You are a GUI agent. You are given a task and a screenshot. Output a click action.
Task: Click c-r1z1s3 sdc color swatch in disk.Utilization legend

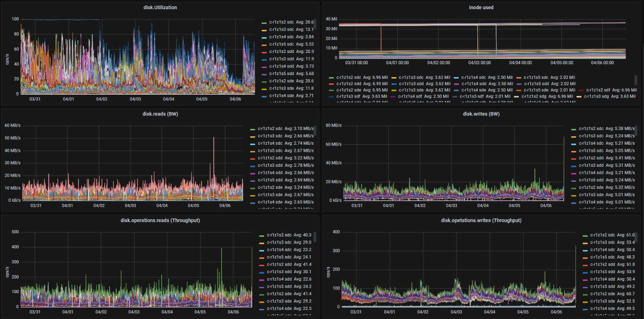264,30
